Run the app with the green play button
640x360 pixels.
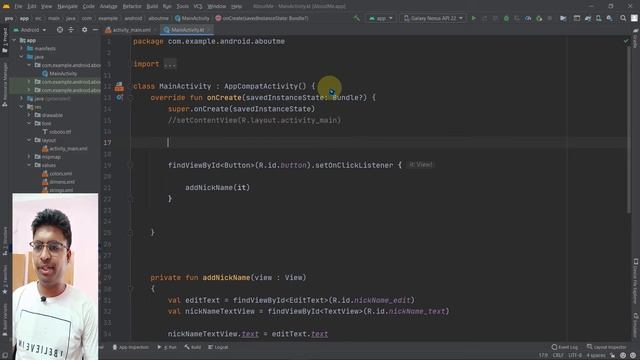[473, 18]
